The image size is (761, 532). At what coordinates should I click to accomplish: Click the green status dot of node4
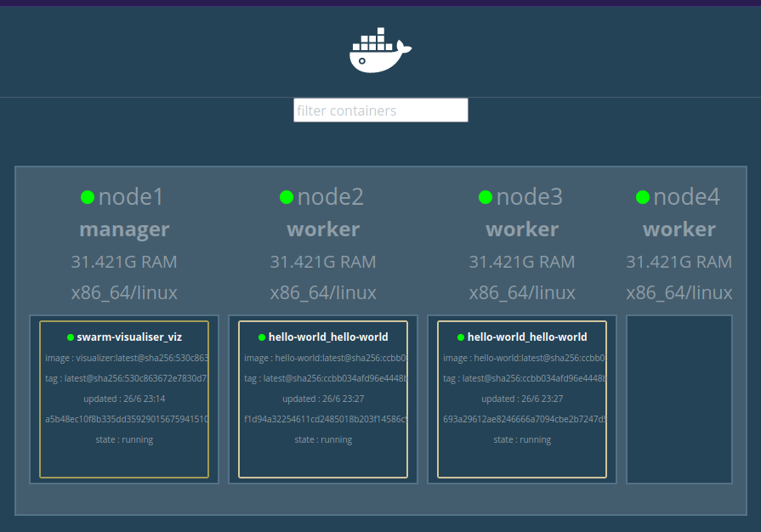[643, 197]
